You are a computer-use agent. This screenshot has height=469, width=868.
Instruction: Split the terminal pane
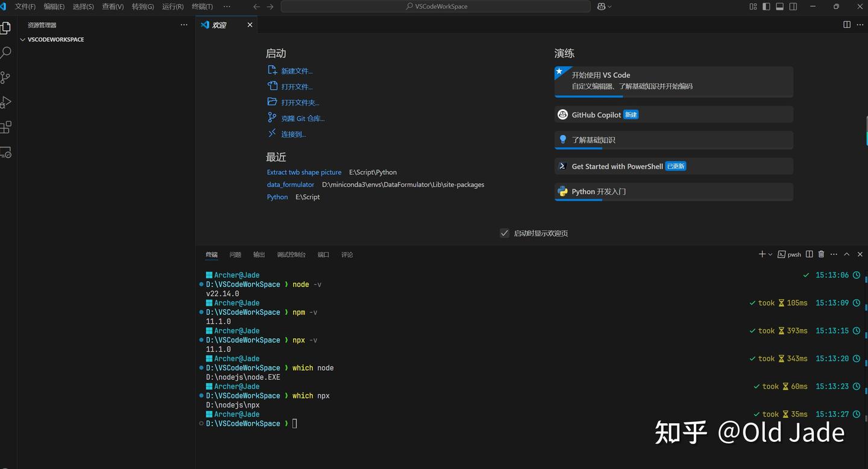[x=809, y=254]
